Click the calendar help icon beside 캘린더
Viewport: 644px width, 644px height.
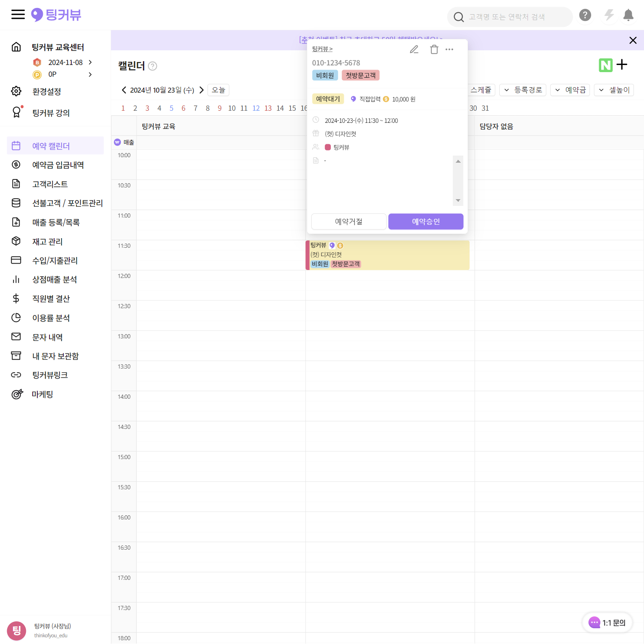pyautogui.click(x=153, y=66)
